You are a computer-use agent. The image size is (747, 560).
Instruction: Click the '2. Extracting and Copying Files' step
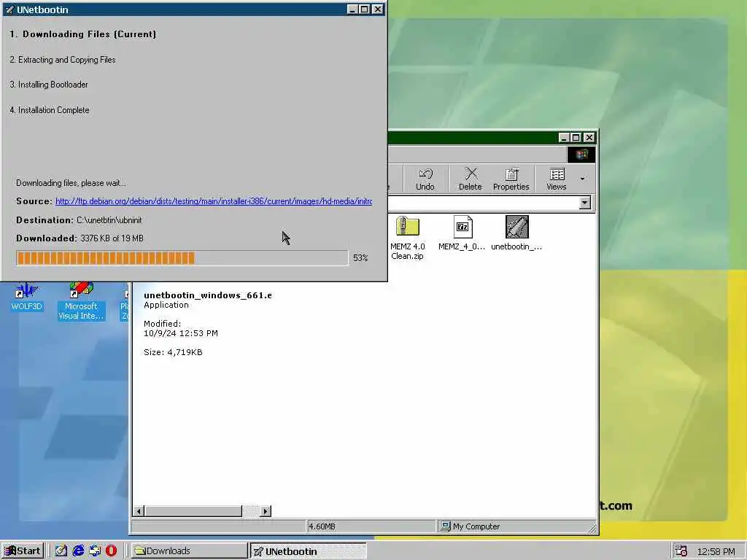tap(63, 60)
